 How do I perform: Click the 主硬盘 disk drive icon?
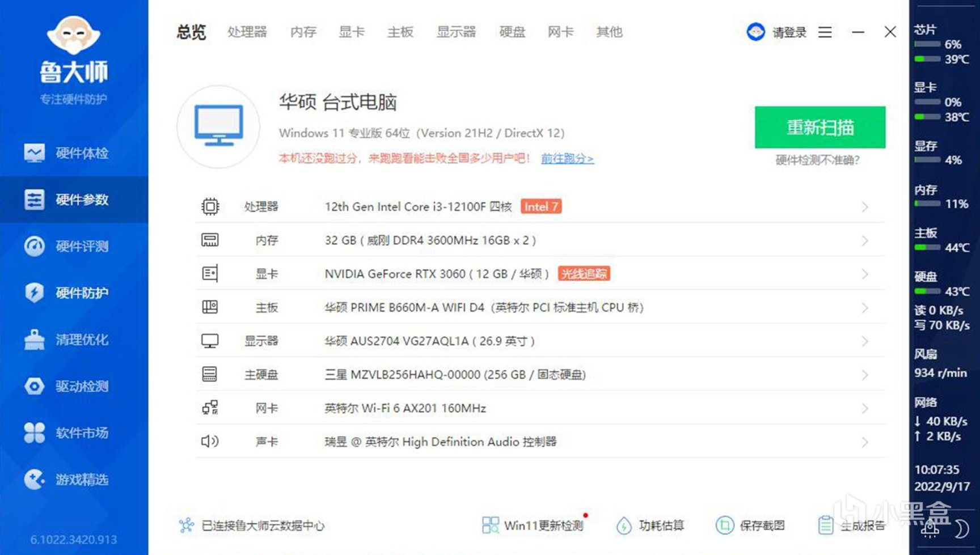(x=210, y=374)
